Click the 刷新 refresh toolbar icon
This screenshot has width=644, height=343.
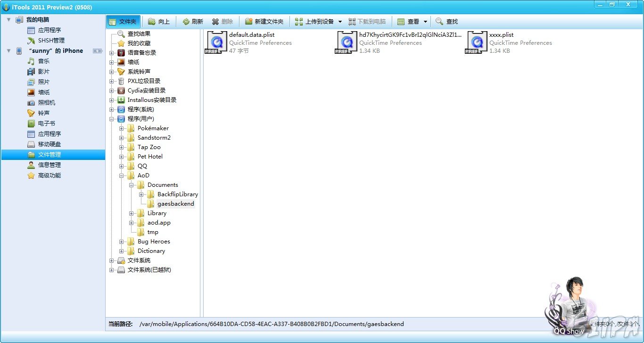pos(186,22)
